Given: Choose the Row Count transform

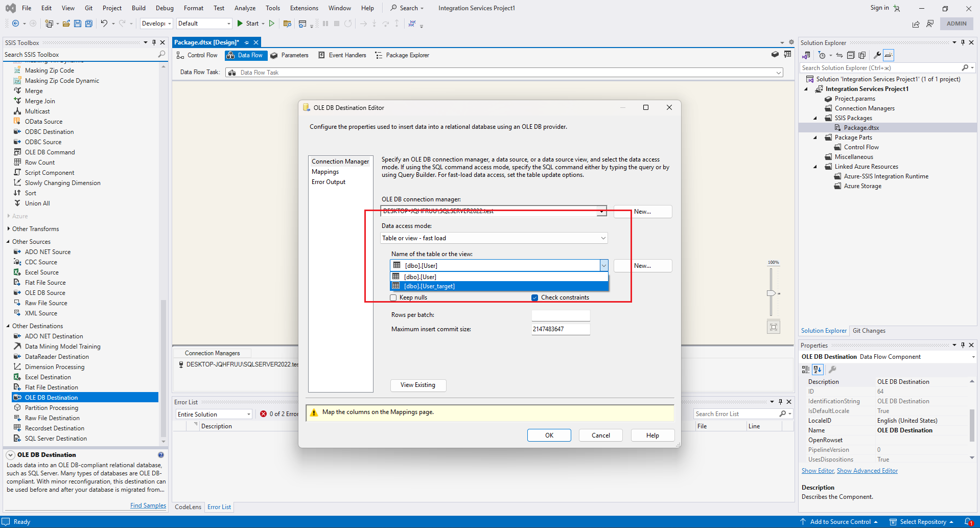Looking at the screenshot, I should click(x=39, y=163).
